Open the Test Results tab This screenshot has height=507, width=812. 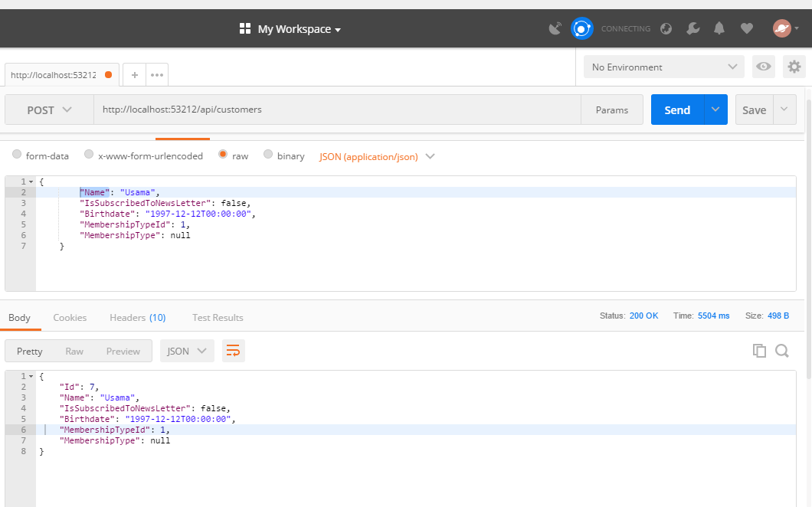218,318
